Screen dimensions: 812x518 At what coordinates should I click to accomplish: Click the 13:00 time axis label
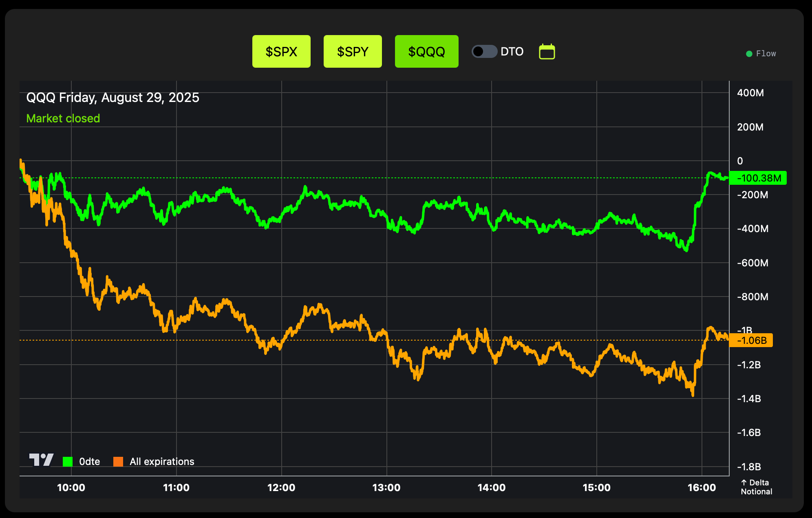[386, 487]
